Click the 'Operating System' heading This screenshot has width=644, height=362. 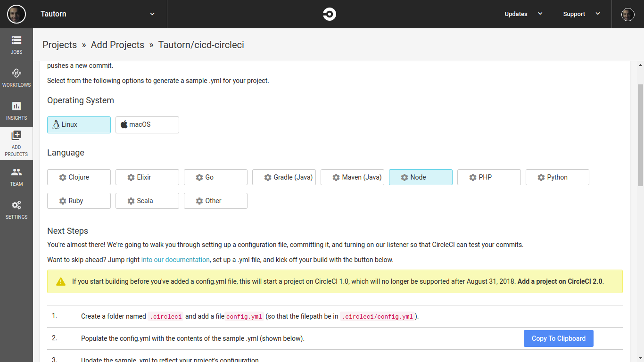pyautogui.click(x=81, y=100)
